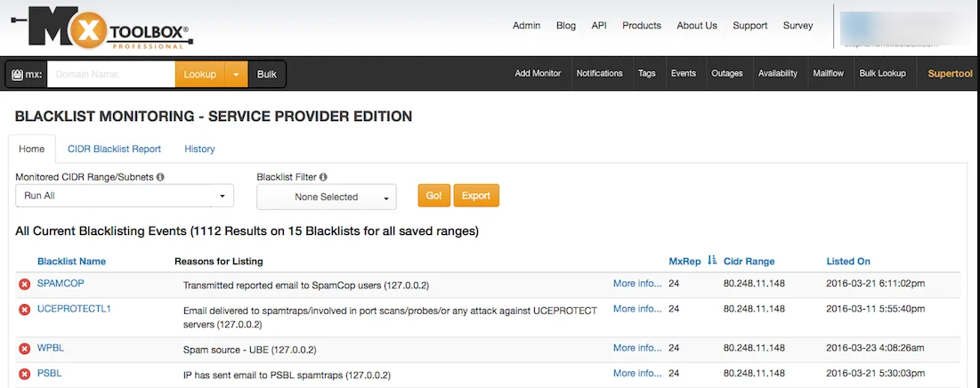Open Supertool in toolbar
The height and width of the screenshot is (388, 980).
[950, 73]
